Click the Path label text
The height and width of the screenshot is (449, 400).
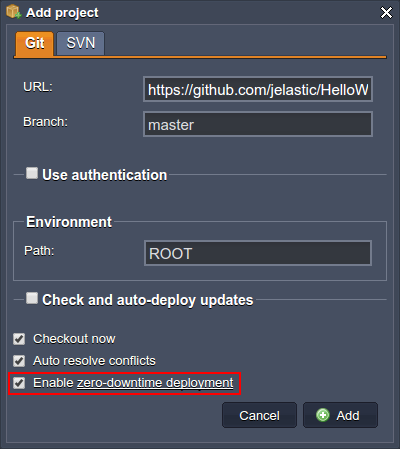39,251
